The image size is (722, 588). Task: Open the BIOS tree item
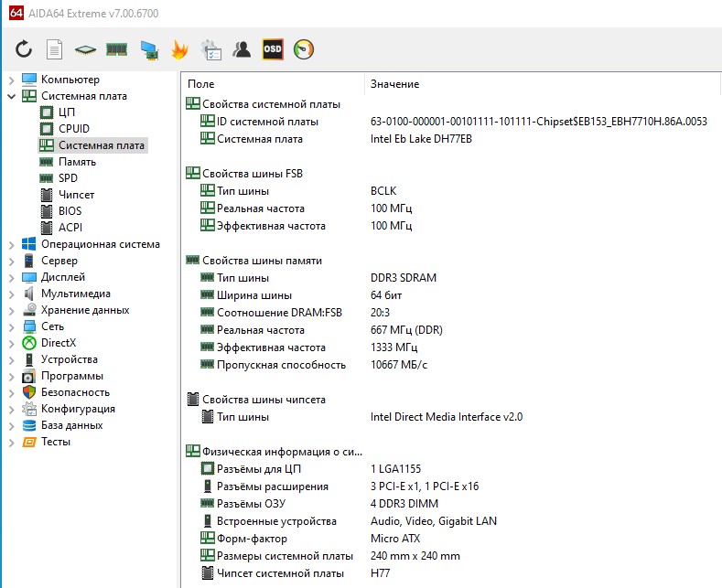(x=70, y=211)
